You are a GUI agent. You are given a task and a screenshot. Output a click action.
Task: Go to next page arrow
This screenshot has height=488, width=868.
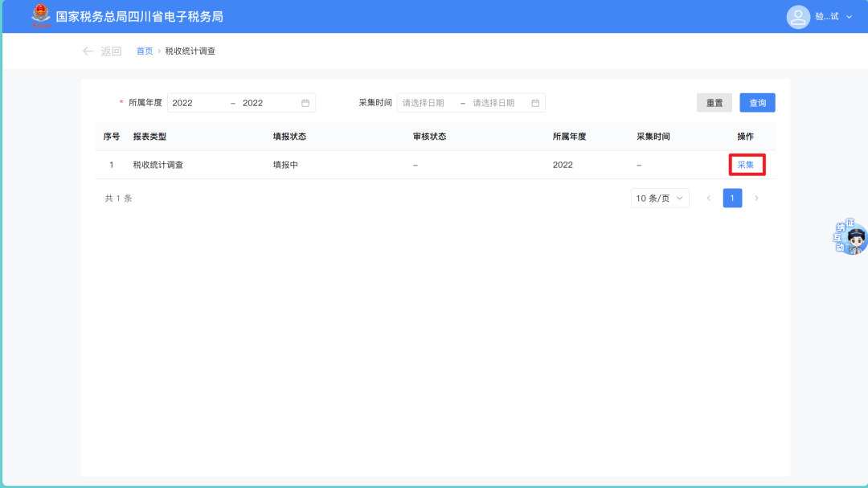757,199
